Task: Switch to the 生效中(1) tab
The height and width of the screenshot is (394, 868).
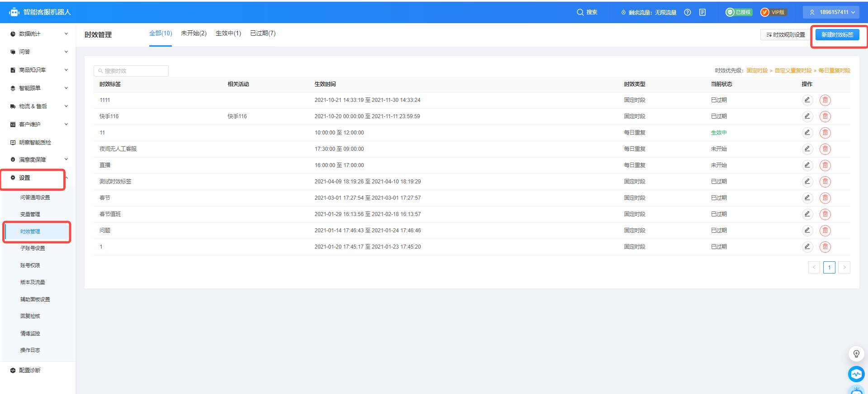Action: 228,34
